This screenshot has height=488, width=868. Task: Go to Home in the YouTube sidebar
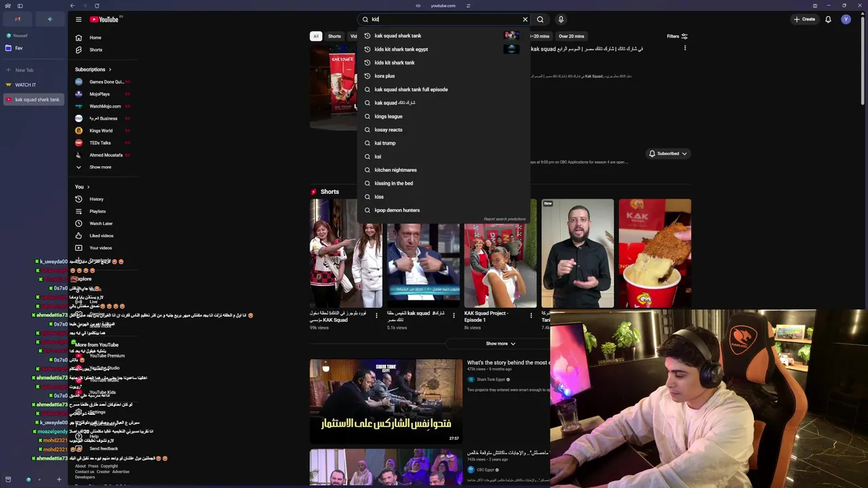(95, 38)
